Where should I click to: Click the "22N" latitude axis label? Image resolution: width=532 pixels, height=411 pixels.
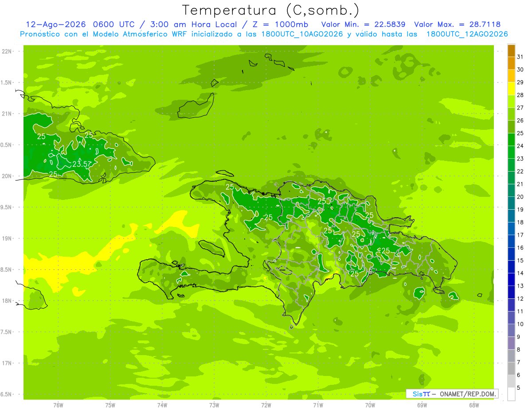[x=7, y=51]
